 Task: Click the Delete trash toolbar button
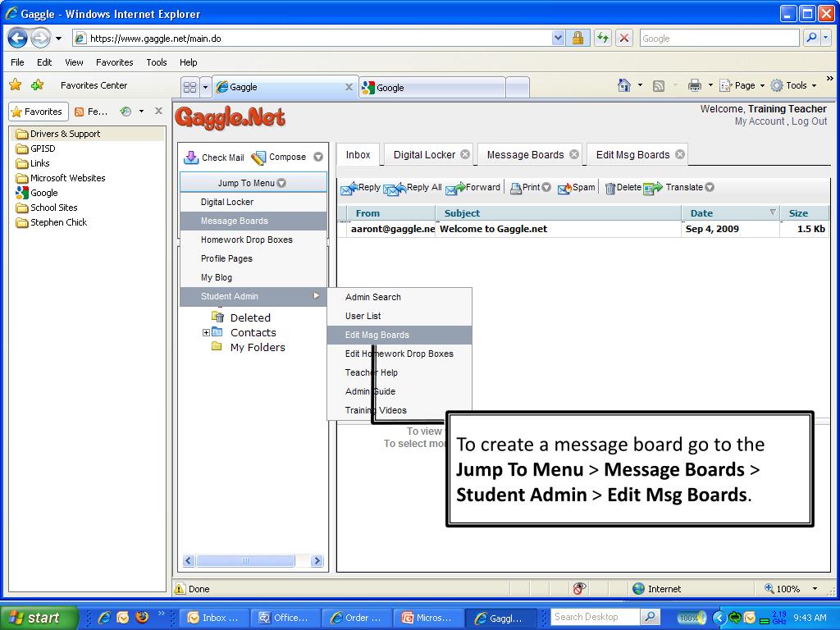pos(623,188)
